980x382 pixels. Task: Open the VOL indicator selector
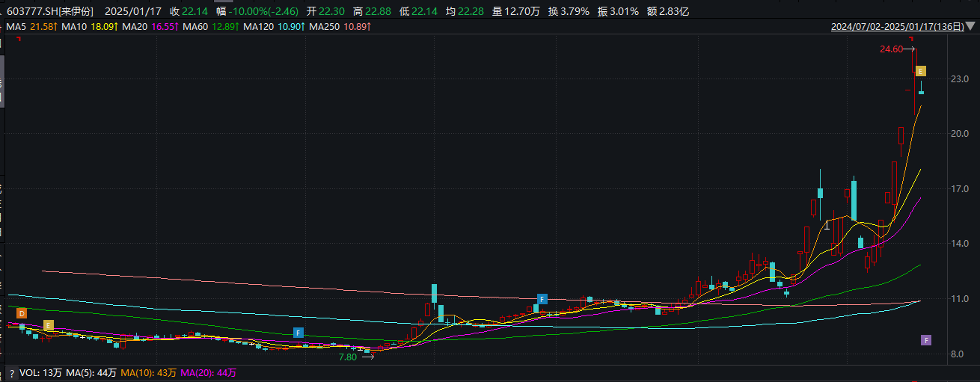pos(30,373)
